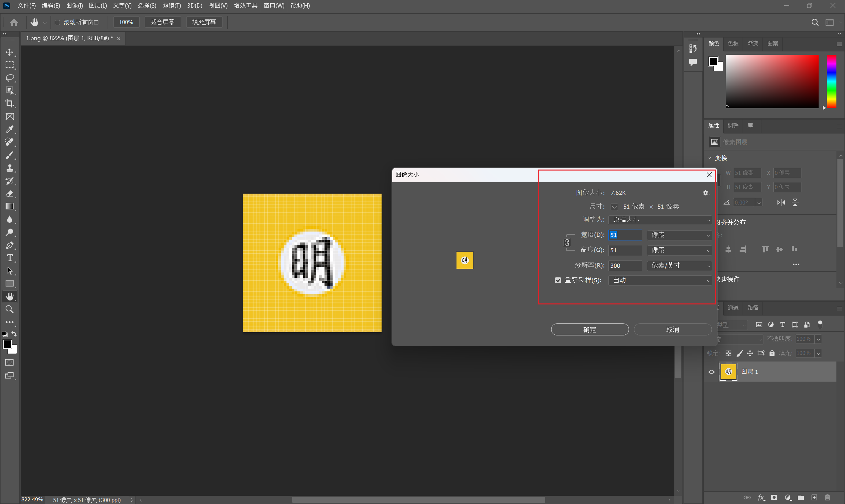Viewport: 845px width, 504px height.
Task: Open the Resolution units dropdown 像素/英寸
Action: (679, 266)
